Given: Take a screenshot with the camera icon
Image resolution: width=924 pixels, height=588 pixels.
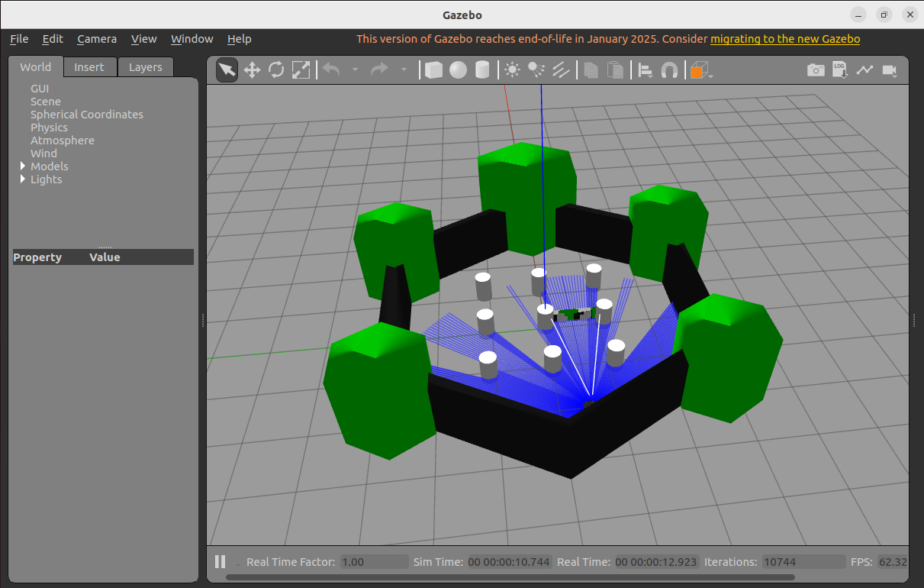Looking at the screenshot, I should [x=816, y=69].
